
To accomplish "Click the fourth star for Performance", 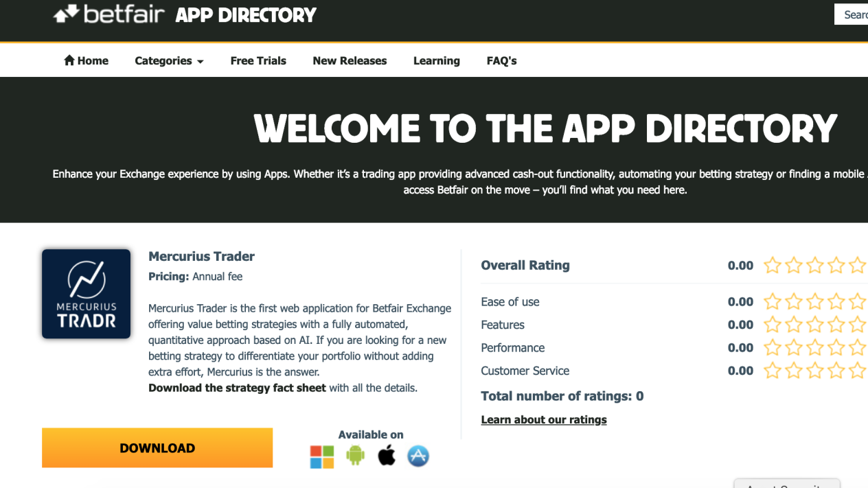I will (836, 347).
